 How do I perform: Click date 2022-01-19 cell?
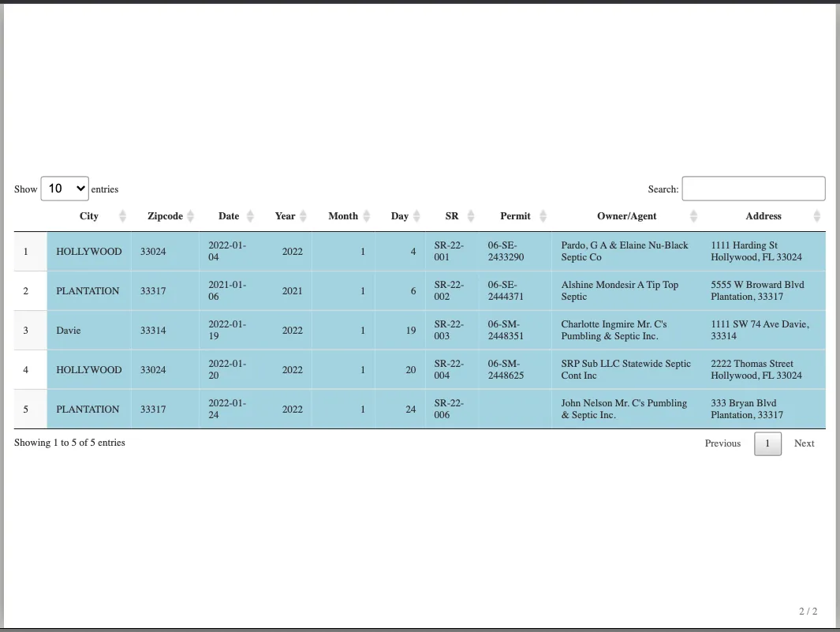[229, 331]
